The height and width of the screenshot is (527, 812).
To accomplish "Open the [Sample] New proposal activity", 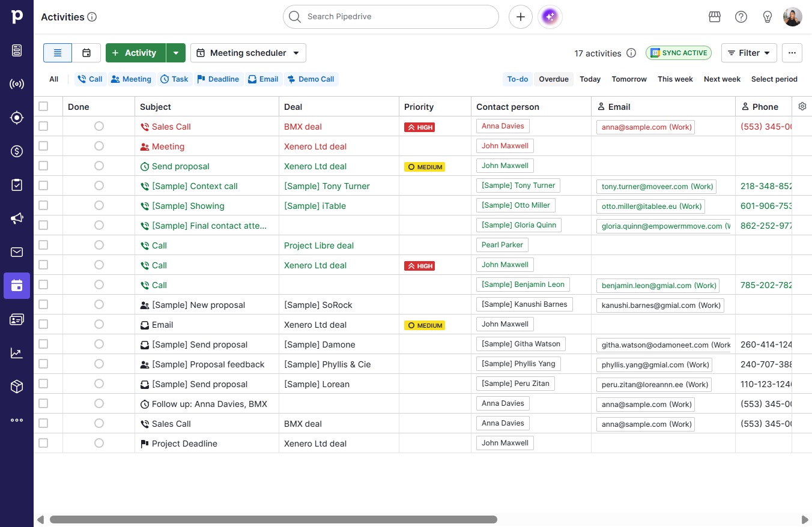I will tap(198, 305).
